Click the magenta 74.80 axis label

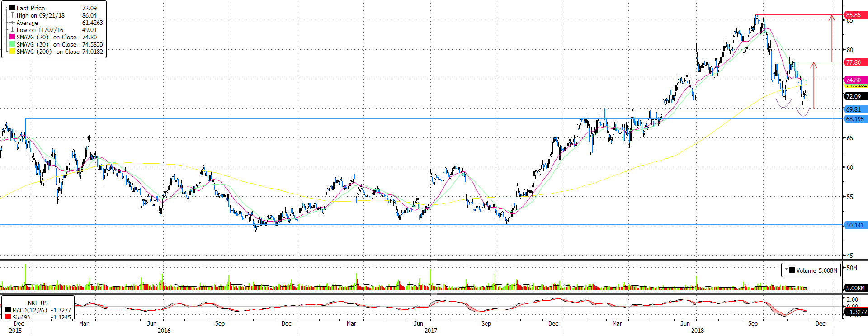coord(856,80)
